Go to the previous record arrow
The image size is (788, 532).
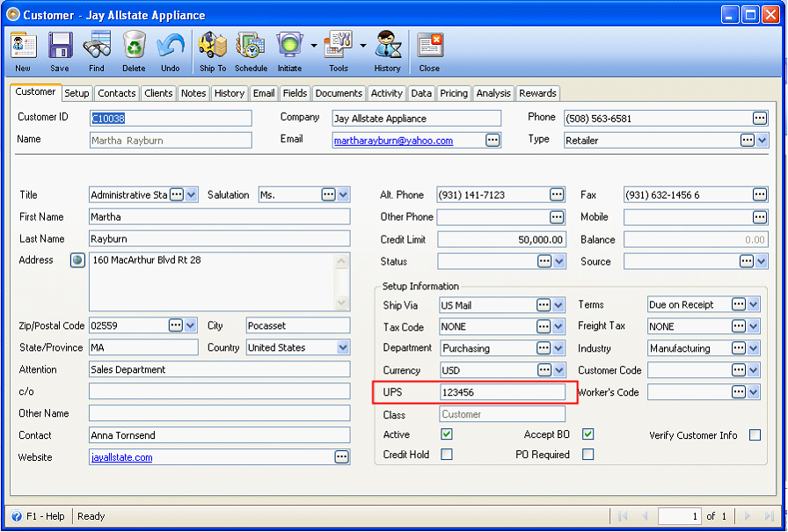coord(646,516)
